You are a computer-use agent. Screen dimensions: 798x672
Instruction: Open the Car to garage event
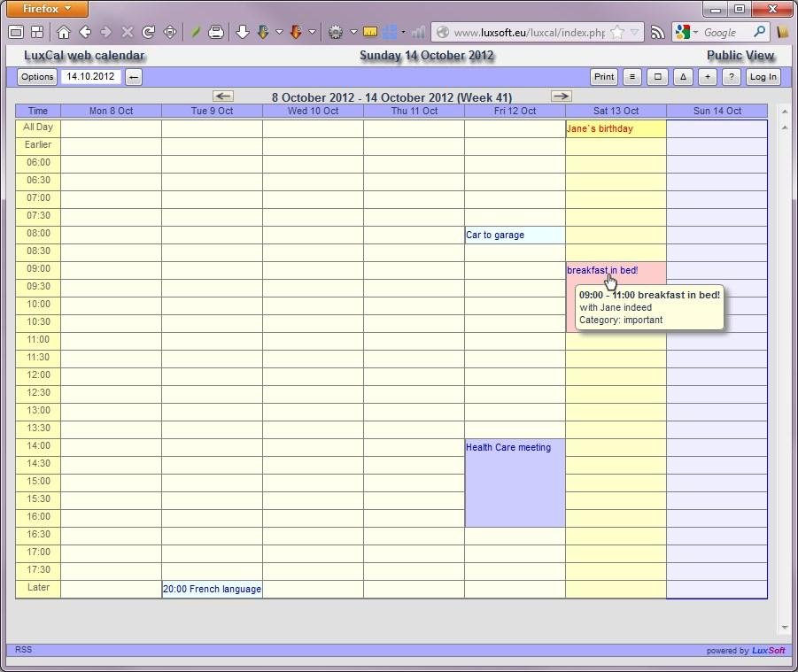tap(495, 236)
